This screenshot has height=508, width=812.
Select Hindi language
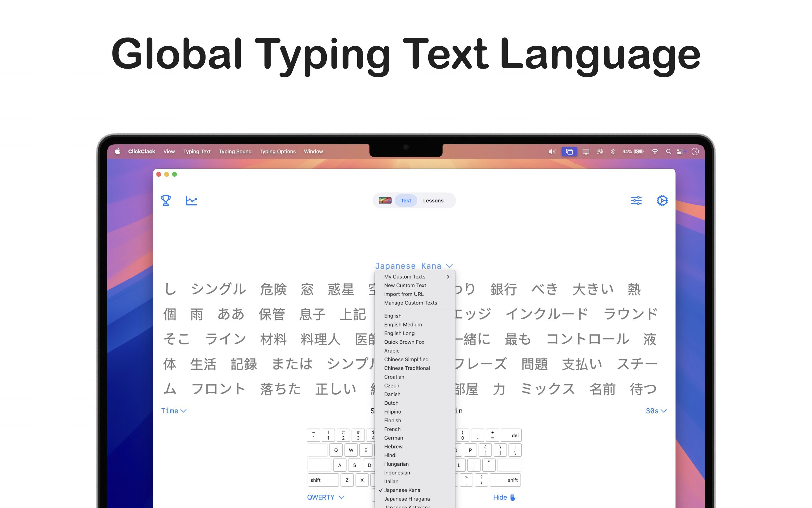pyautogui.click(x=415, y=456)
